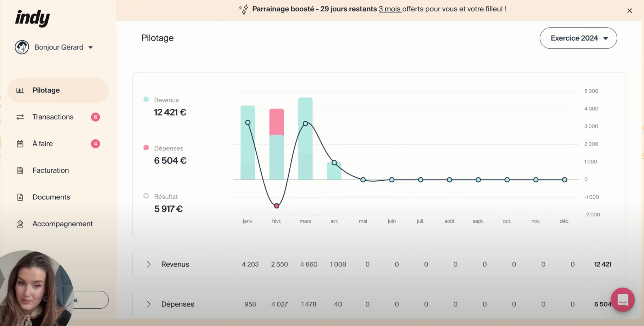This screenshot has height=326, width=644.
Task: Click the À faire calendar icon
Action: (20, 144)
